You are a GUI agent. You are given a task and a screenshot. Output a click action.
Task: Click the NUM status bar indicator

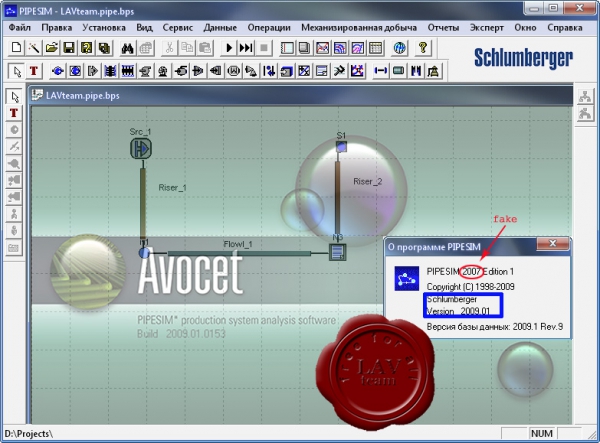click(541, 434)
